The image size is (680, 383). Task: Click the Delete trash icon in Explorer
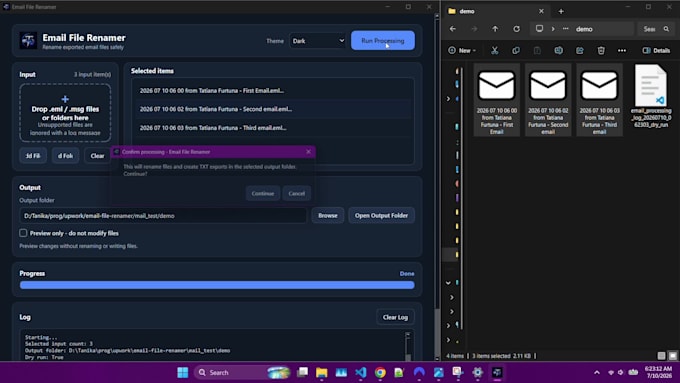coord(601,50)
